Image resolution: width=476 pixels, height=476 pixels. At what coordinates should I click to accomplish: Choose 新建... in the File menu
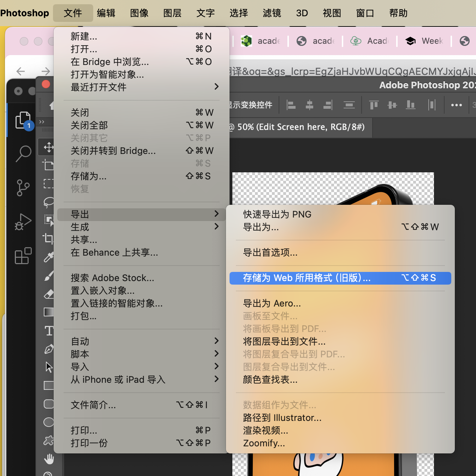141,36
